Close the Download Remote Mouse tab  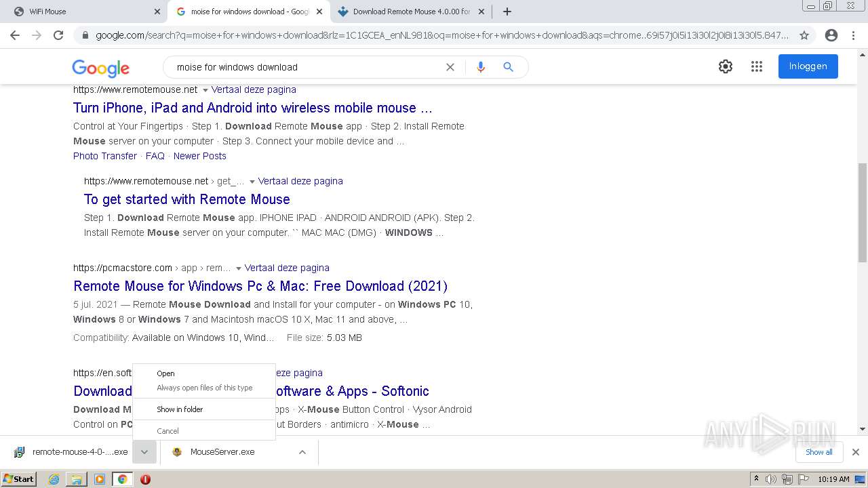(x=481, y=12)
